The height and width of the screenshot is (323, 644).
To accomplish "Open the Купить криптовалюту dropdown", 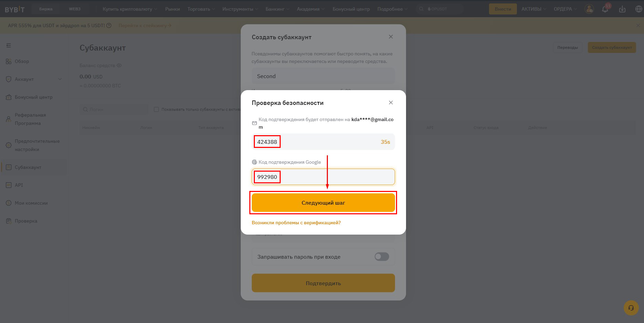I will pos(130,9).
